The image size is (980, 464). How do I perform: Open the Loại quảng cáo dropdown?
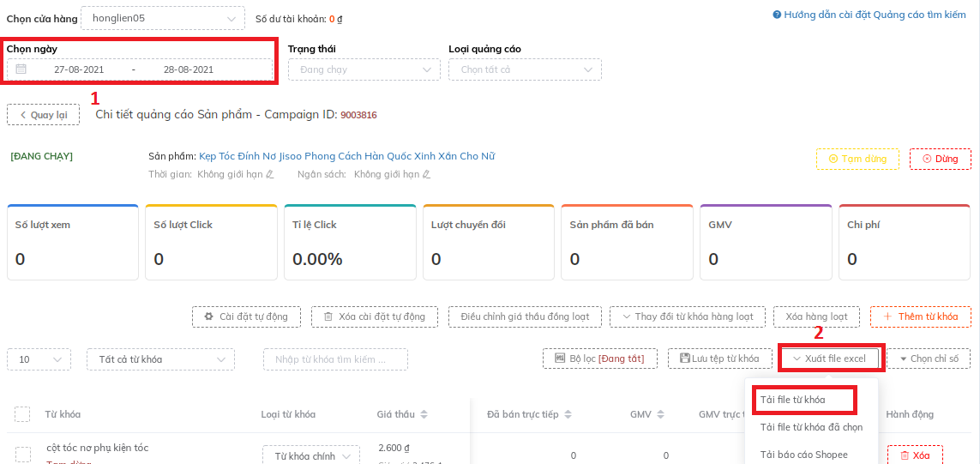click(525, 69)
